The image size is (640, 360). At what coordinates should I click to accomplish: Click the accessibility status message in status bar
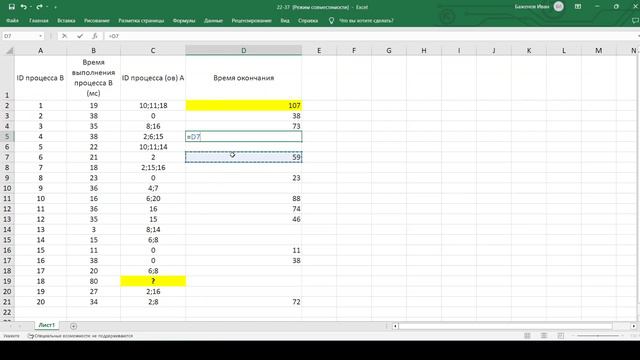pyautogui.click(x=80, y=336)
